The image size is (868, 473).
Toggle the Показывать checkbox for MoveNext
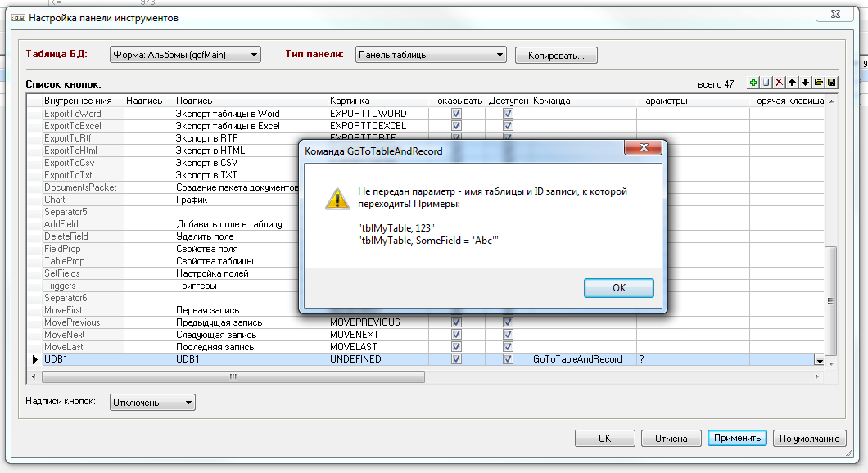coord(457,335)
